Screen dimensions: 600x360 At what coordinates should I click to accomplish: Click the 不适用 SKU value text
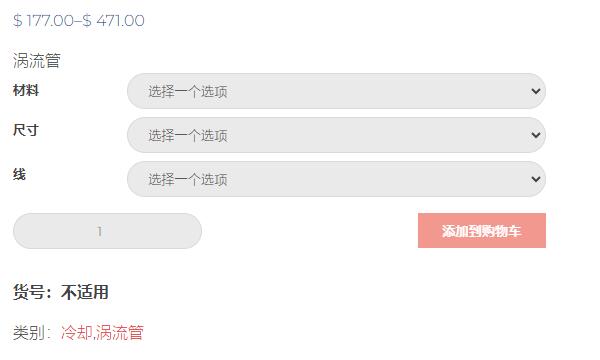pyautogui.click(x=85, y=292)
